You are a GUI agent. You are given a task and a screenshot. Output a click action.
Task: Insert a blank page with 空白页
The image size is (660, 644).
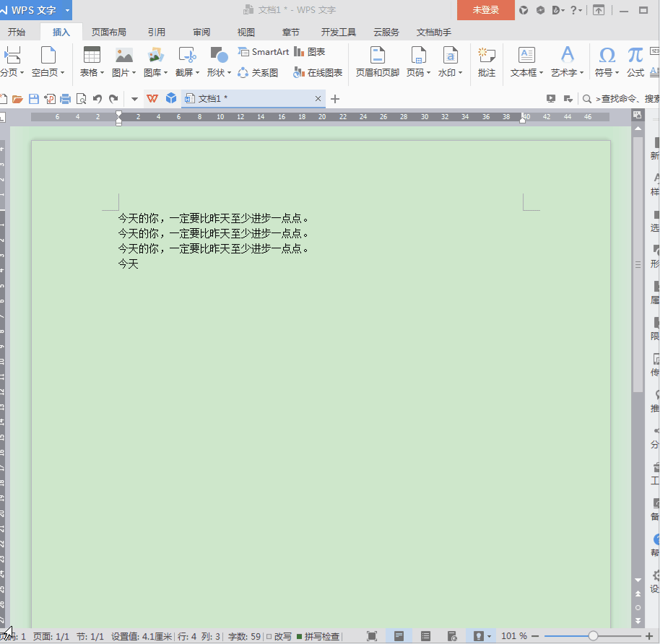48,62
